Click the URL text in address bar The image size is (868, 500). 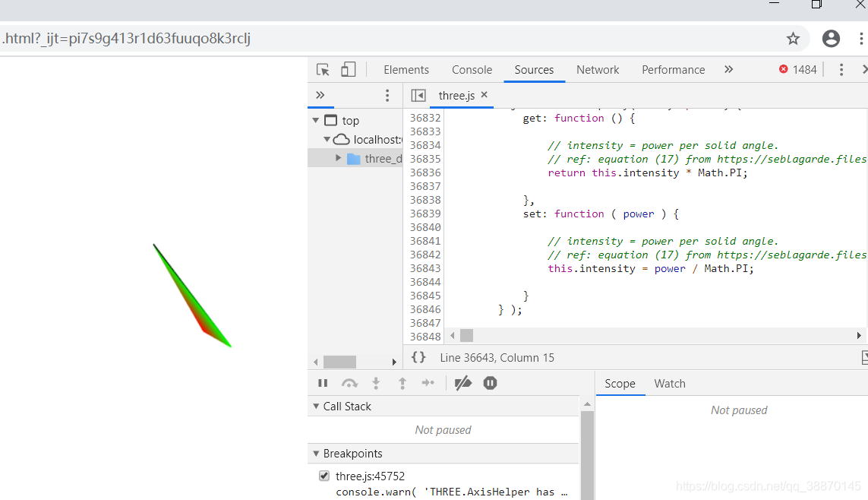[x=126, y=38]
